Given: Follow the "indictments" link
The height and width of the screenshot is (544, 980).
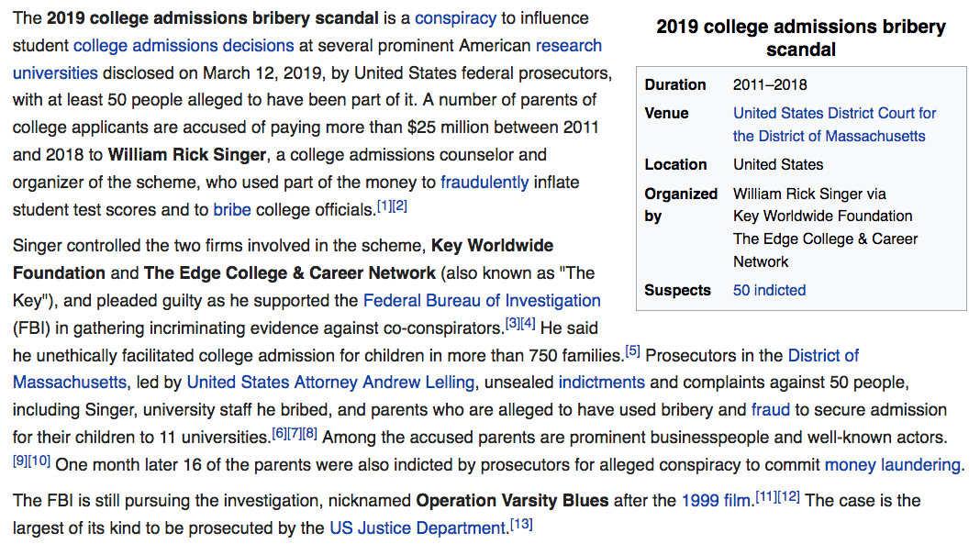Looking at the screenshot, I should coord(601,382).
